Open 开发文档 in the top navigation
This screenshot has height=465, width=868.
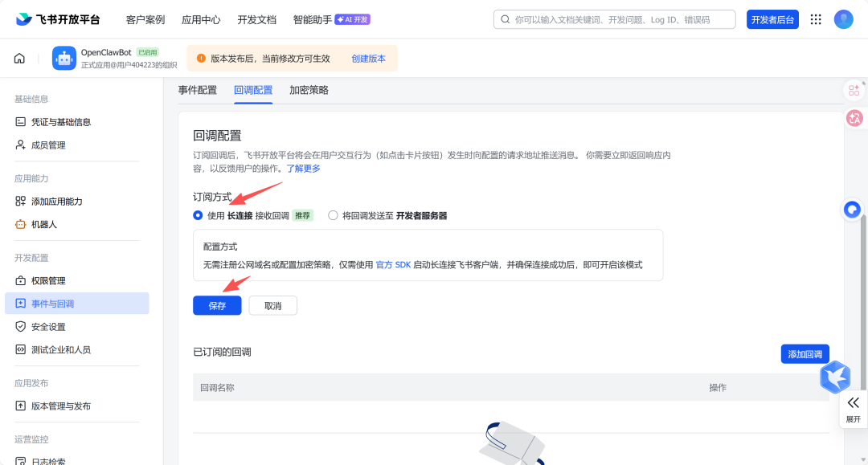256,18
